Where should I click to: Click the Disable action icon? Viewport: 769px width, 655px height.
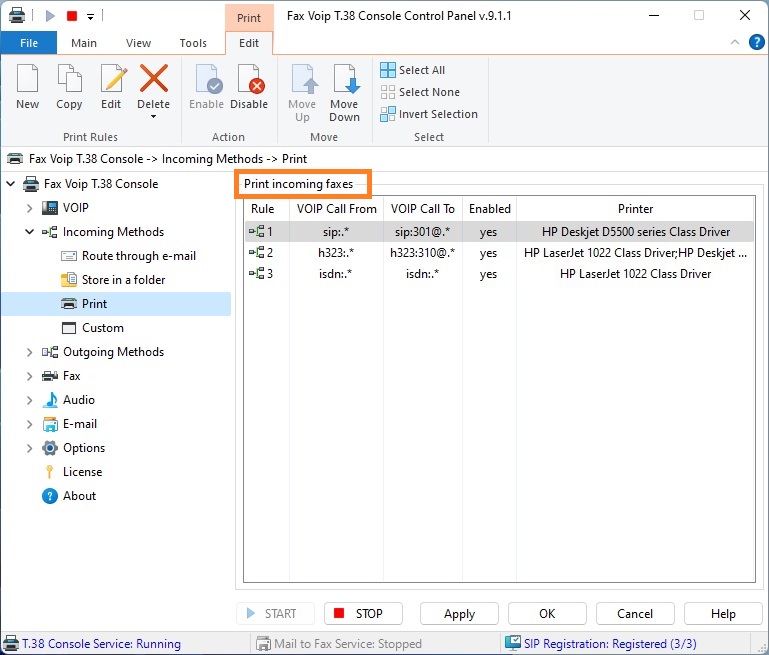(x=251, y=78)
